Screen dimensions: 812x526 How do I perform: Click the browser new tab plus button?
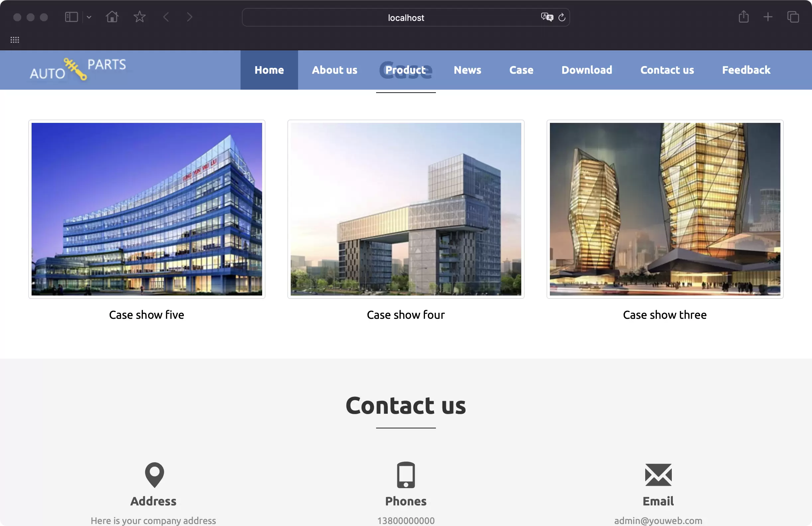[x=768, y=17]
